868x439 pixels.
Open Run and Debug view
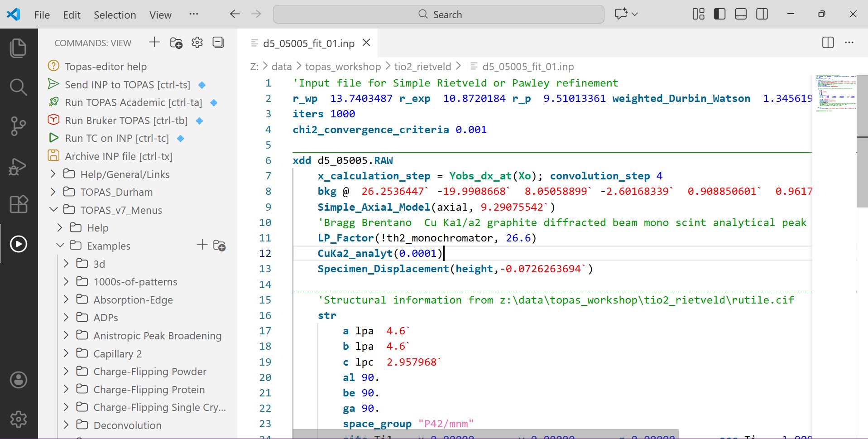point(18,166)
